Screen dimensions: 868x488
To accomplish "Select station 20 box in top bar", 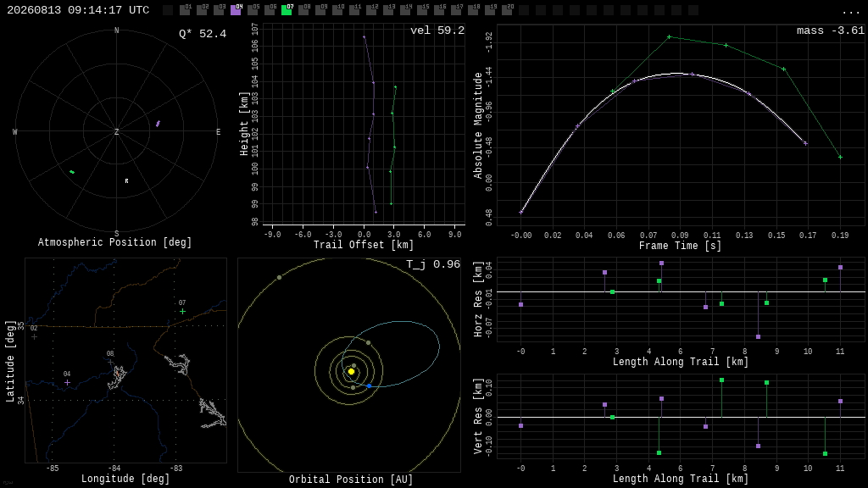I will (507, 10).
